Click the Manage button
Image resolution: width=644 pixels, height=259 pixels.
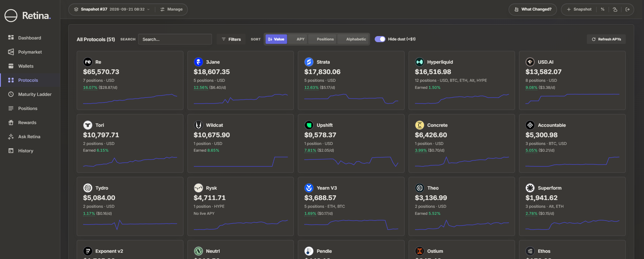point(171,9)
